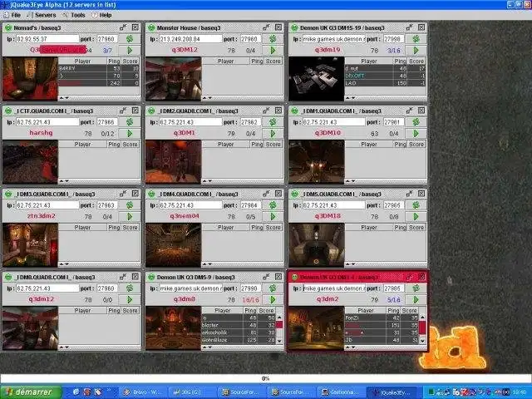This screenshot has height=399, width=532.
Task: Refresh Demon UK Q3 DM15-19 server
Action: pos(416,39)
